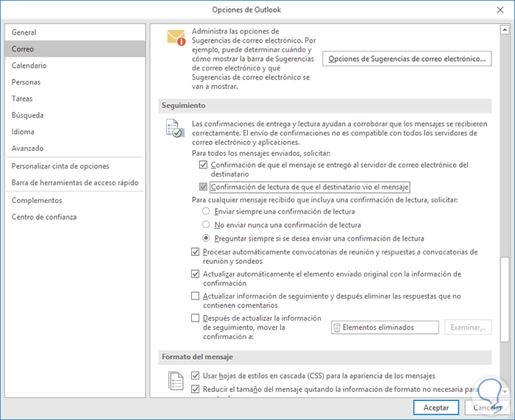
Task: Click the Cancelar button
Action: coord(487,407)
